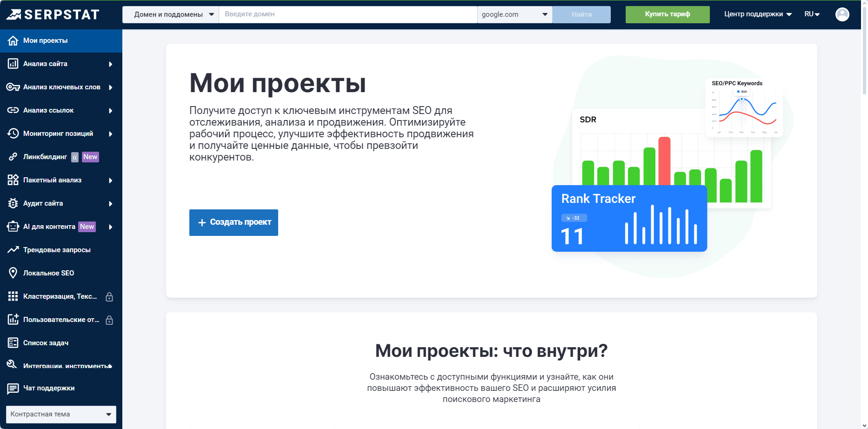Click the Serpstat logo
The height and width of the screenshot is (429, 868).
(x=53, y=14)
